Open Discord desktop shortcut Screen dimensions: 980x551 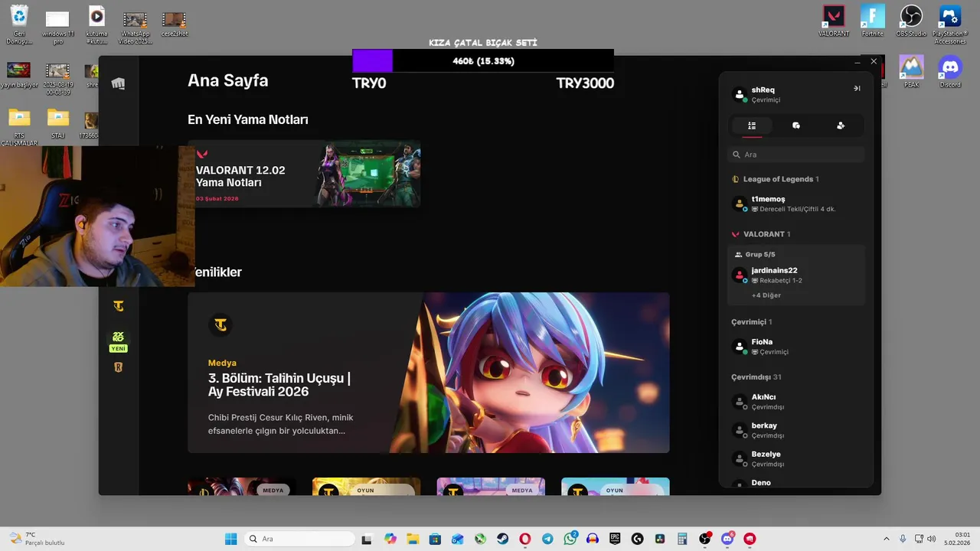tap(950, 72)
